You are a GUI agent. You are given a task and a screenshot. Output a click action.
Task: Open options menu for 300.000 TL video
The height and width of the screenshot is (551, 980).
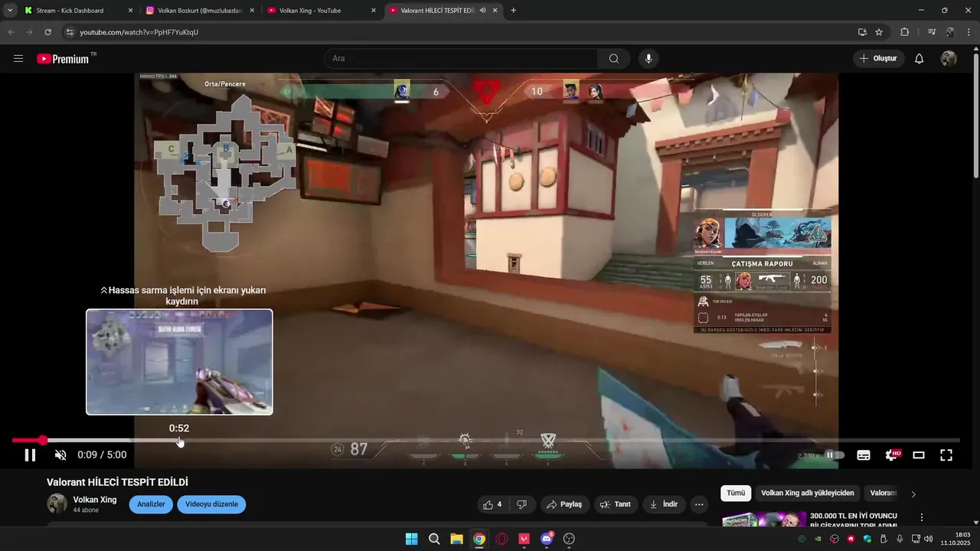point(922,518)
